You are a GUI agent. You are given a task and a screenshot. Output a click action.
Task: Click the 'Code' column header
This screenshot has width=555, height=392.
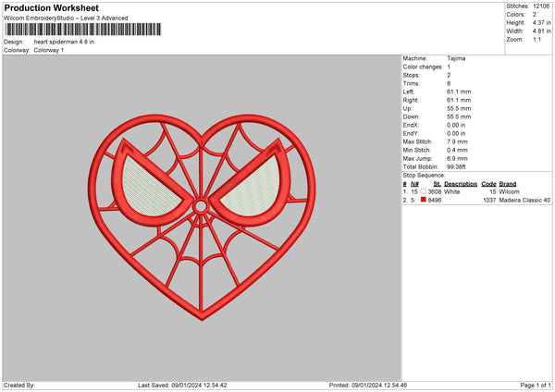tap(488, 184)
